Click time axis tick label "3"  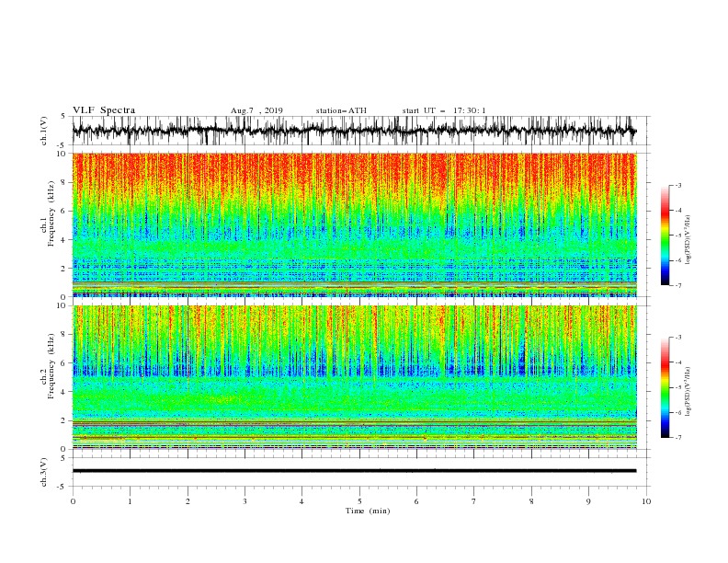tap(245, 501)
